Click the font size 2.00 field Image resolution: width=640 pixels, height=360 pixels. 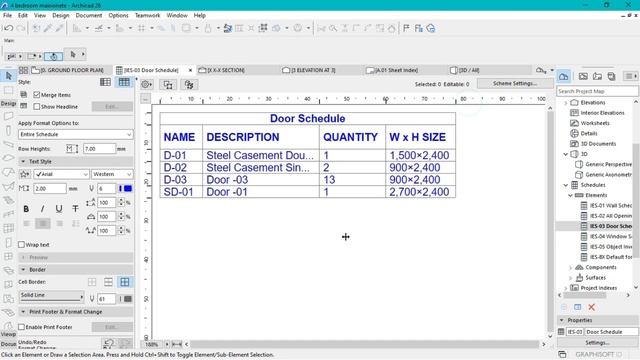click(49, 189)
